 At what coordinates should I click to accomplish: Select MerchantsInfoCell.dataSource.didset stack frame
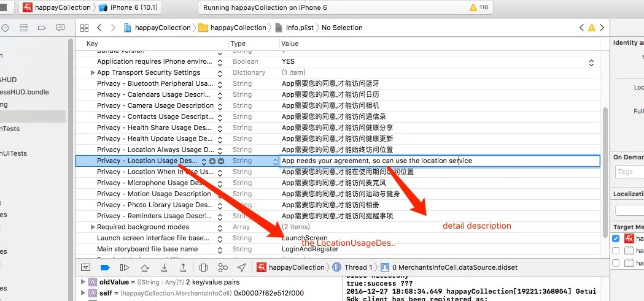point(449,267)
